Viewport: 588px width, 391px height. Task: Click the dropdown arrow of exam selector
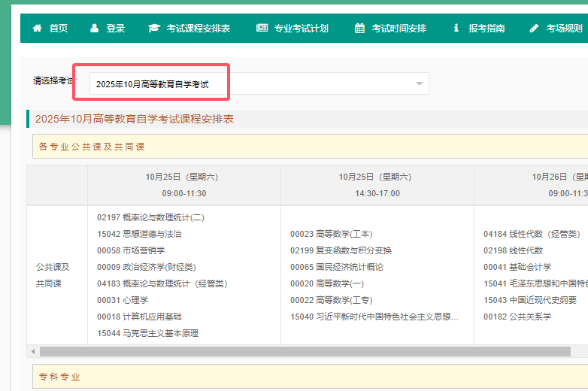point(420,84)
